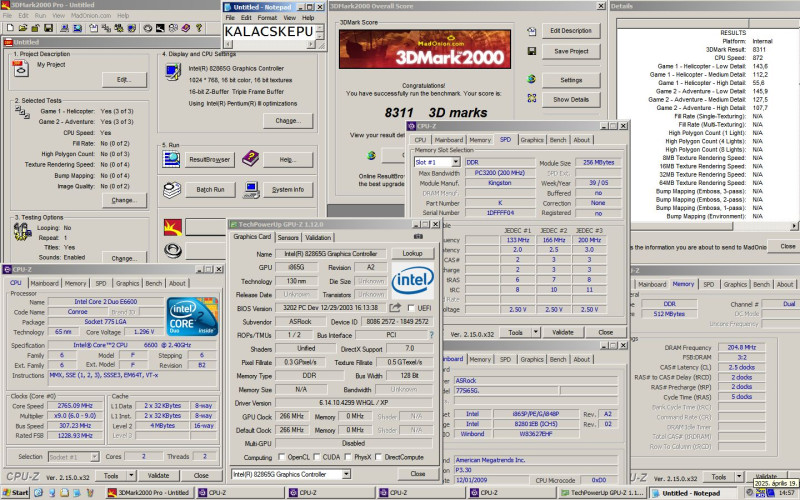800x500 pixels.
Task: Click the Intel logo in GPU-Z
Action: [x=412, y=280]
